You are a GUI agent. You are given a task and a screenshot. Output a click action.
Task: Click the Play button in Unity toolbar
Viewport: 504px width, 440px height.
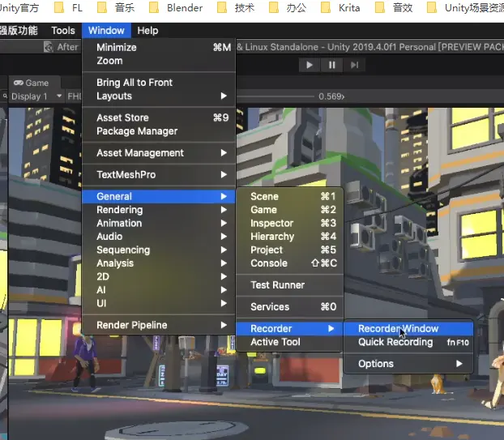310,66
